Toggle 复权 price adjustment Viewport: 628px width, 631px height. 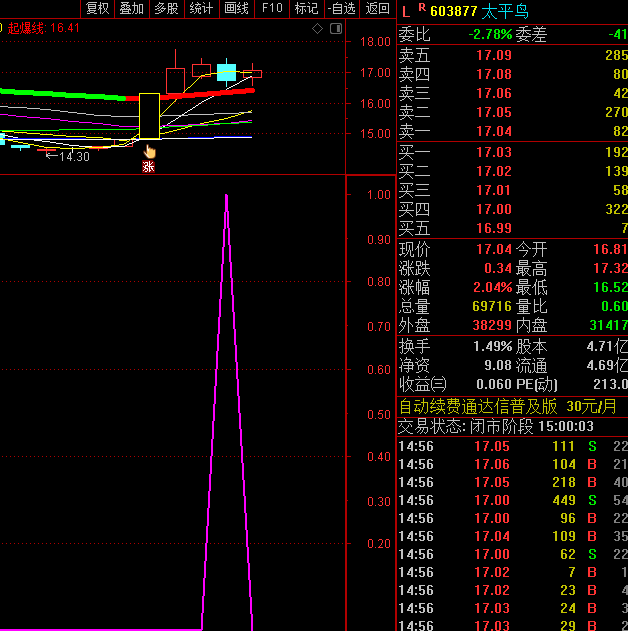97,8
